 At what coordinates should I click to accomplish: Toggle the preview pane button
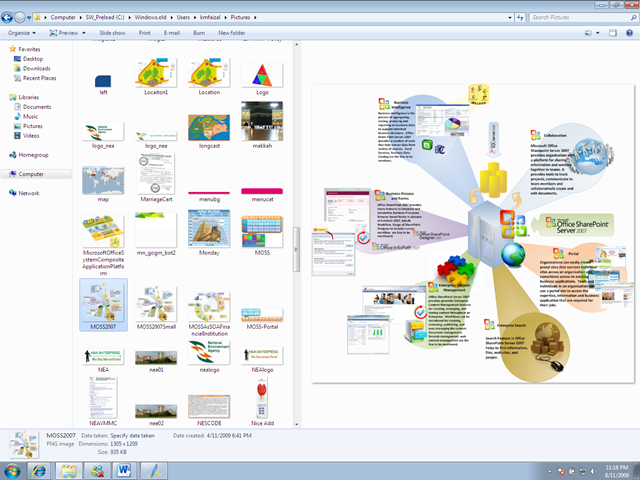(x=613, y=33)
